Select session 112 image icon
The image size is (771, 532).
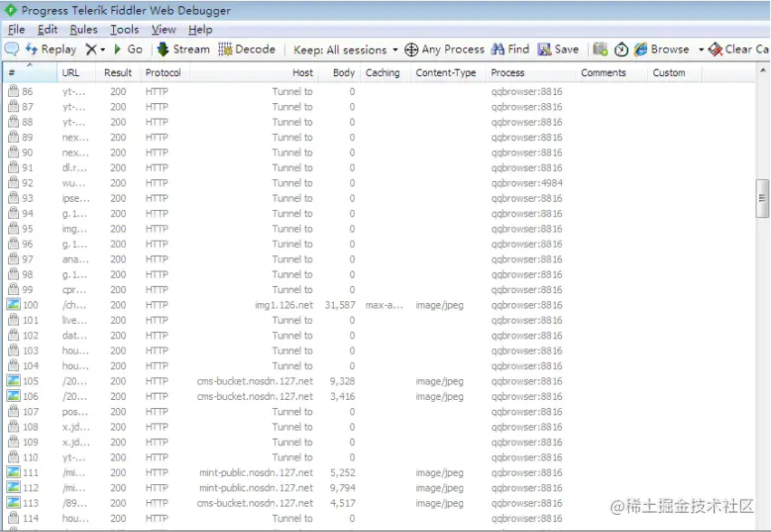[14, 488]
